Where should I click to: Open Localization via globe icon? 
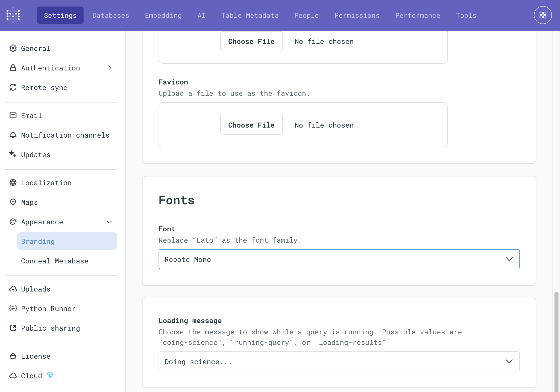point(13,182)
